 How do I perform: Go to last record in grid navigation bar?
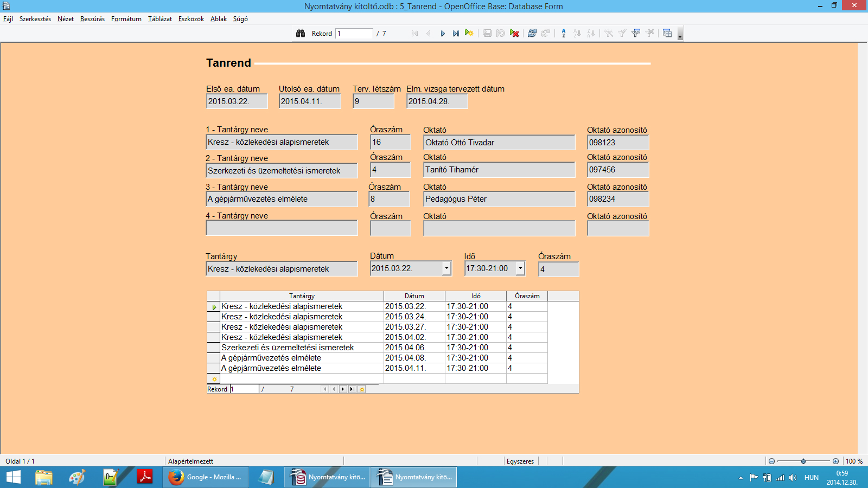(x=352, y=389)
